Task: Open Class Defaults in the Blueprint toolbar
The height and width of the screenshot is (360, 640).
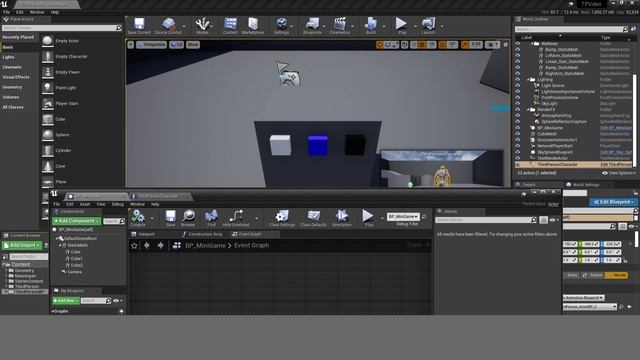Action: click(x=313, y=218)
